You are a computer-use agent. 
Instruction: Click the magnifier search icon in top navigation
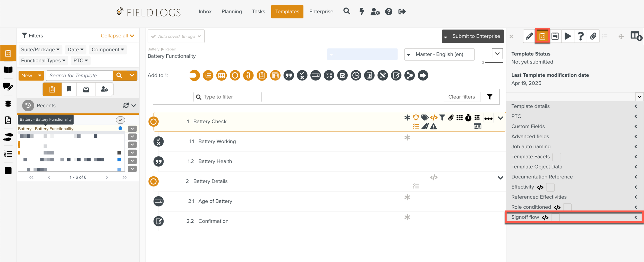347,11
